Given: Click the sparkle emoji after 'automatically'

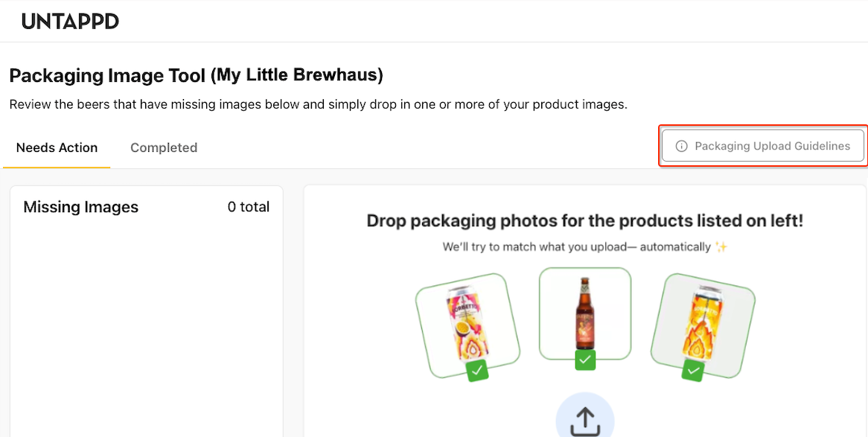Looking at the screenshot, I should [x=721, y=246].
